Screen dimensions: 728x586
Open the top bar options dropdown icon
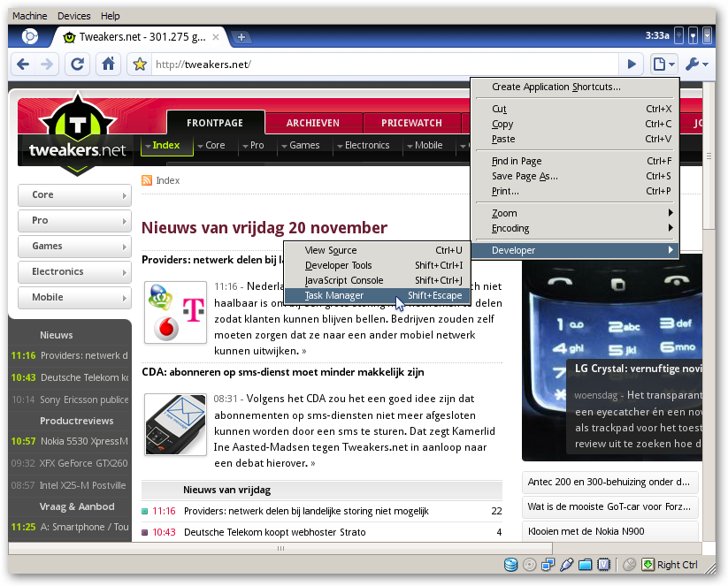coord(707,35)
